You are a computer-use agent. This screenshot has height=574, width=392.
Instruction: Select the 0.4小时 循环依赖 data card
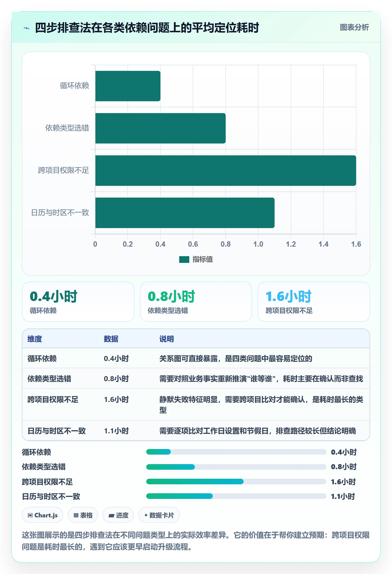coord(78,302)
